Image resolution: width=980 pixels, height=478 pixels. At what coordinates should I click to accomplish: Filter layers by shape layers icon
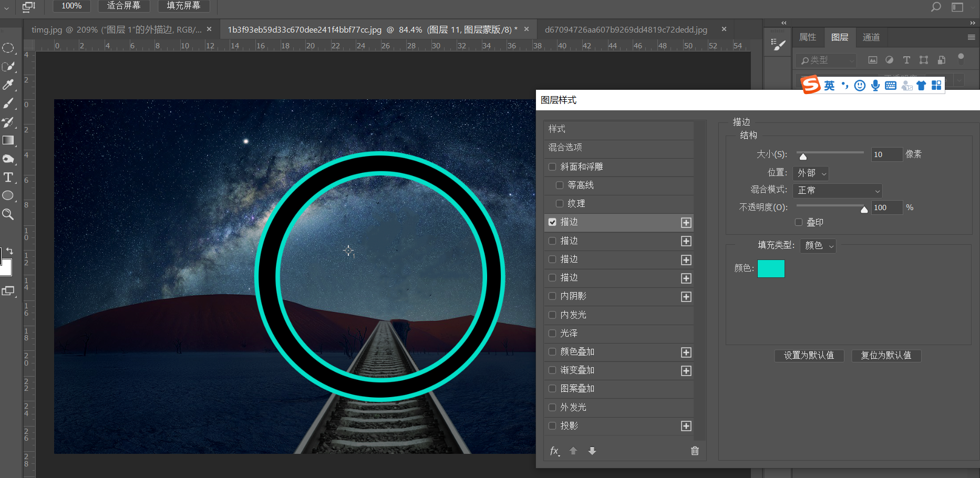point(924,60)
